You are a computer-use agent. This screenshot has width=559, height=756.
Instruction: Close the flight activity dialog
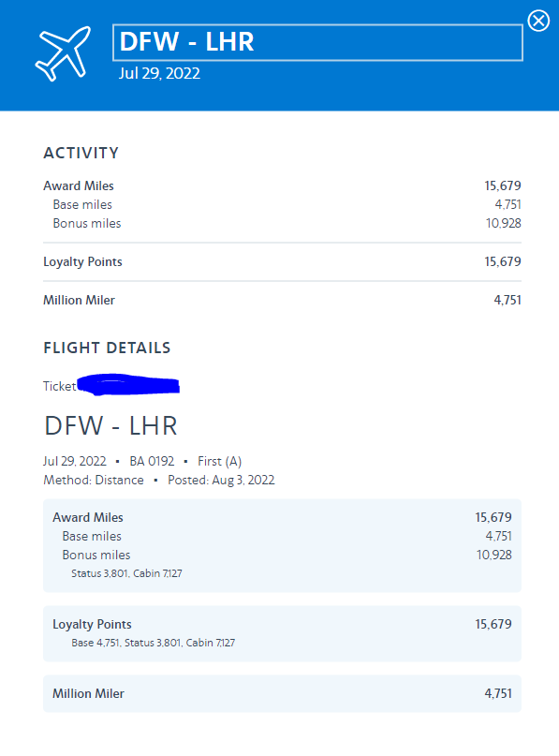[538, 22]
